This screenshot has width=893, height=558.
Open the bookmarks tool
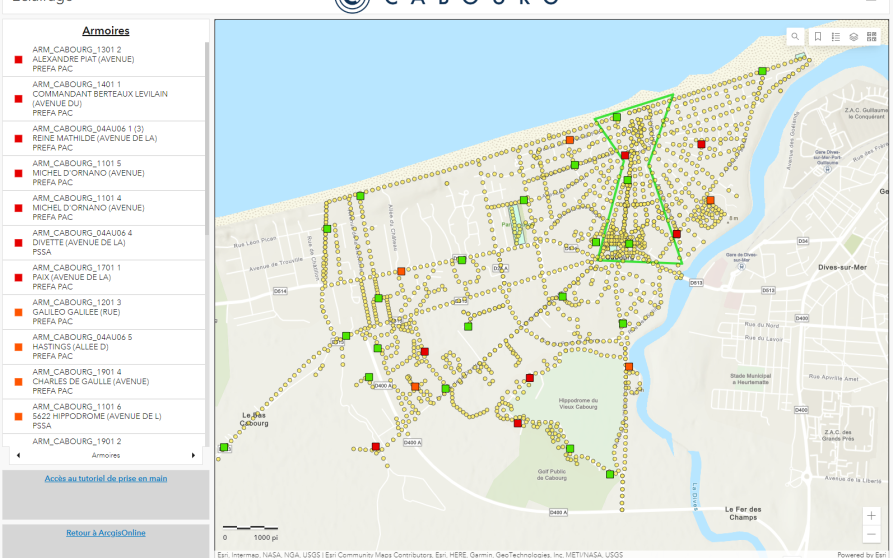[x=818, y=36]
